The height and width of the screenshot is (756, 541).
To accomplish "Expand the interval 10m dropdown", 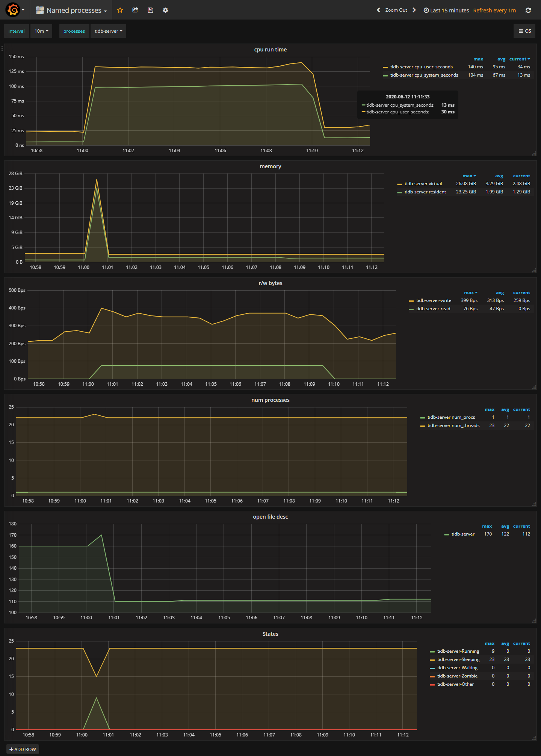I will point(41,31).
